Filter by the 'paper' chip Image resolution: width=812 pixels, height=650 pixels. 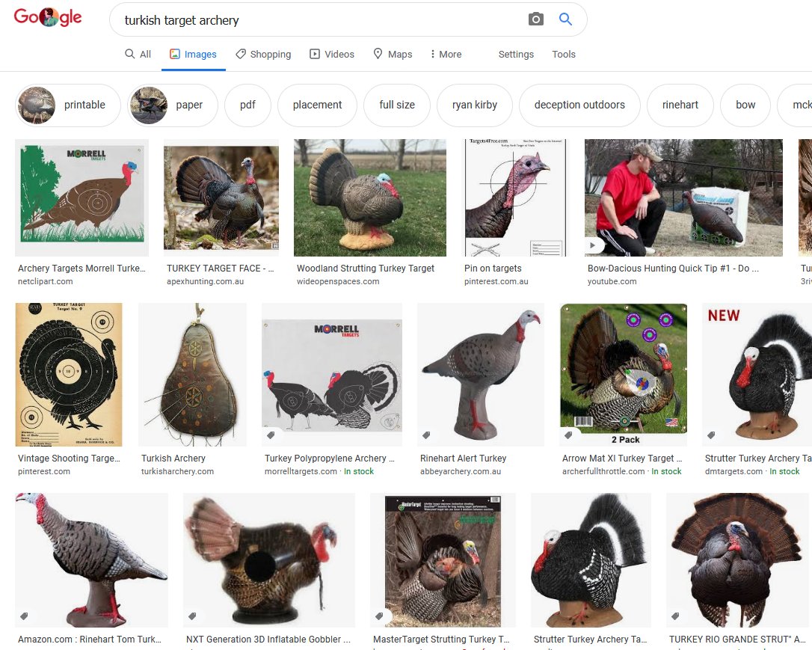point(173,105)
